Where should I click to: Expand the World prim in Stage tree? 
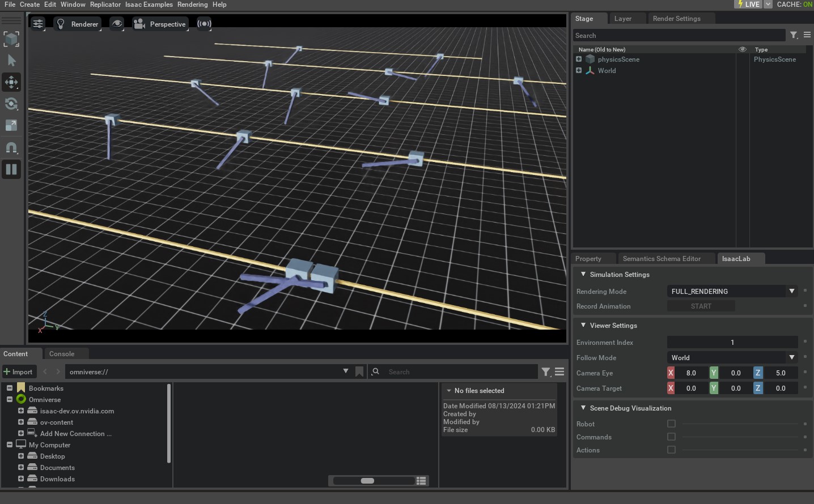(x=579, y=71)
